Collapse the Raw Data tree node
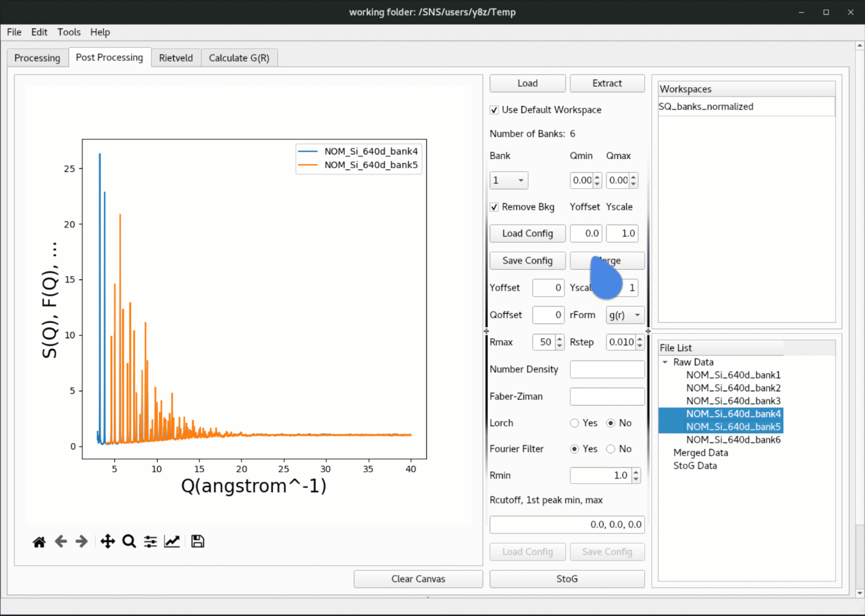Viewport: 865px width, 616px height. pyautogui.click(x=665, y=362)
